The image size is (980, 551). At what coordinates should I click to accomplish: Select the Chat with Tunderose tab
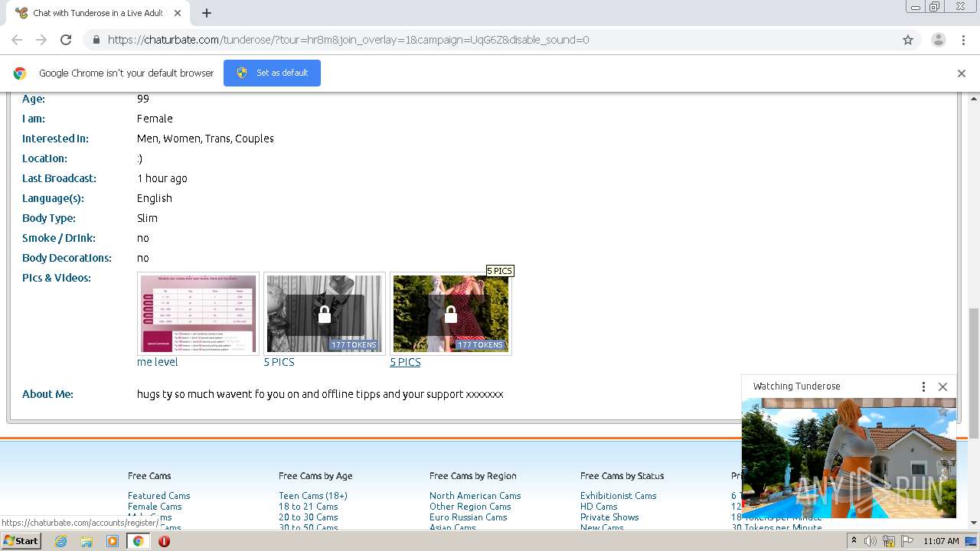pyautogui.click(x=98, y=13)
